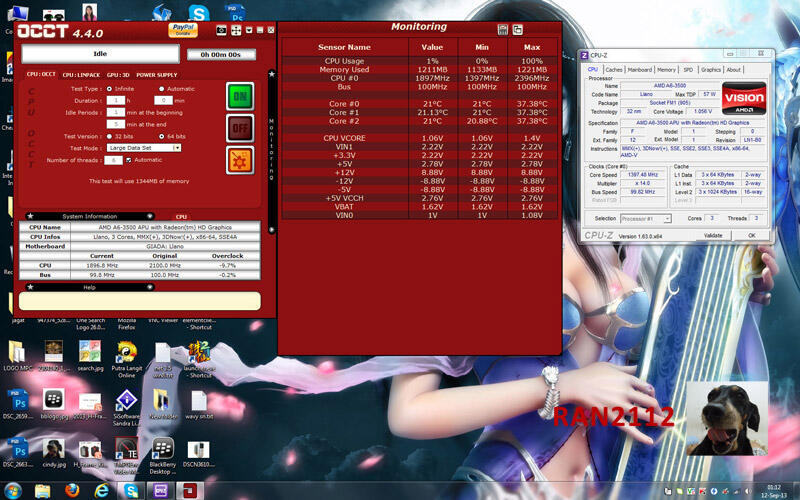800x500 pixels.
Task: Launch Firefox from the taskbar
Action: tap(72, 491)
